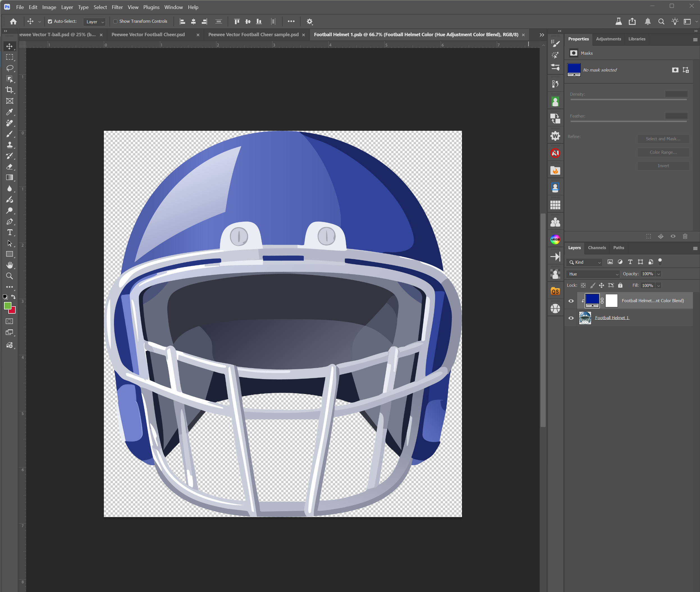Image resolution: width=700 pixels, height=592 pixels.
Task: Select the Clone Stamp tool
Action: tap(10, 145)
